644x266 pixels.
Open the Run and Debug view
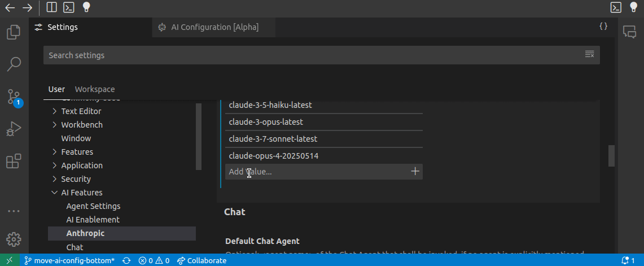tap(14, 129)
